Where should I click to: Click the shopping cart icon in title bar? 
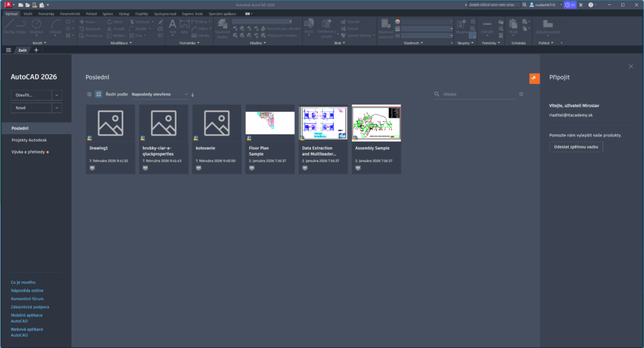pos(580,5)
